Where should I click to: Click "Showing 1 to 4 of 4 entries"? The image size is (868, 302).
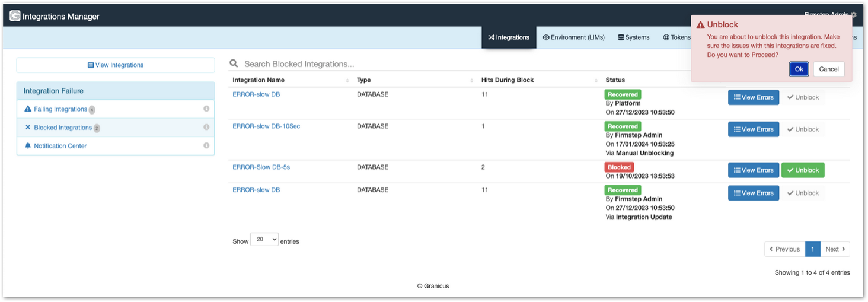[812, 273]
